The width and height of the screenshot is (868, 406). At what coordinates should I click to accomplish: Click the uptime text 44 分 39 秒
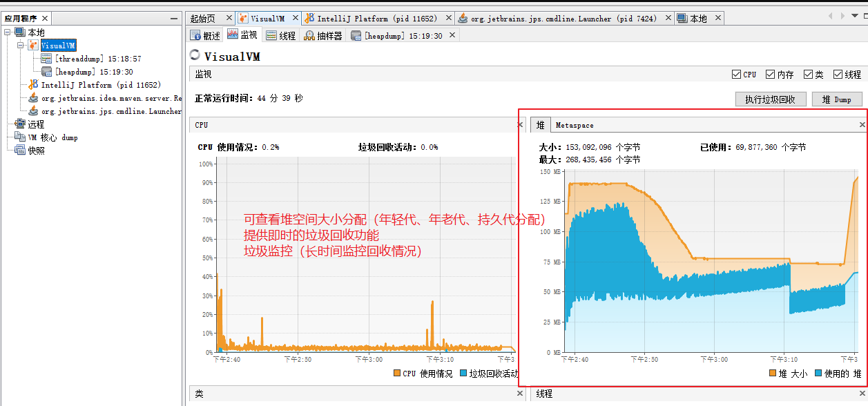click(280, 99)
